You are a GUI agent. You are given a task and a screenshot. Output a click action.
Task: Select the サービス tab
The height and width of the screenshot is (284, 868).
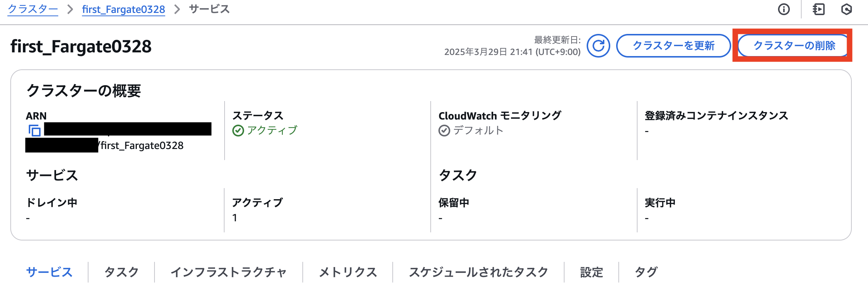click(50, 272)
